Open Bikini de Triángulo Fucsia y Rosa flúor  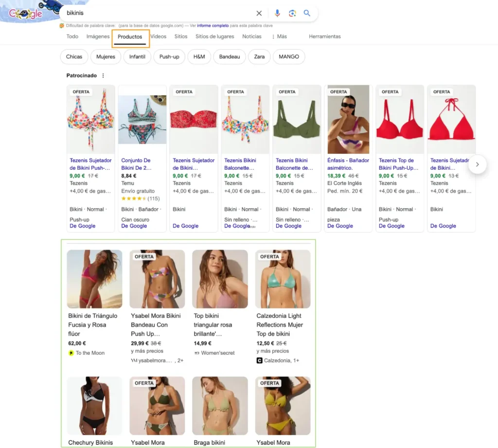click(93, 325)
